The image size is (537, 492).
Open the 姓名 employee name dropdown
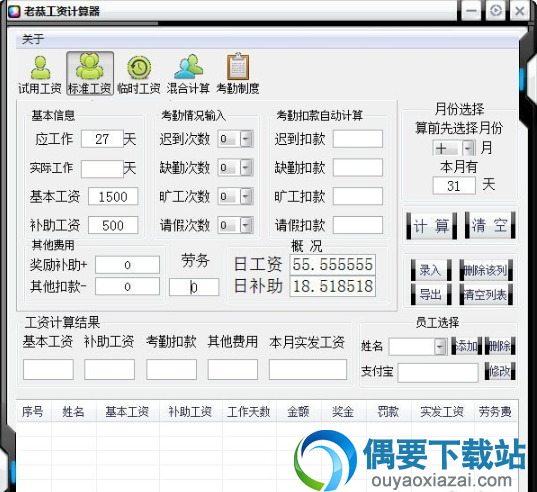coord(440,347)
